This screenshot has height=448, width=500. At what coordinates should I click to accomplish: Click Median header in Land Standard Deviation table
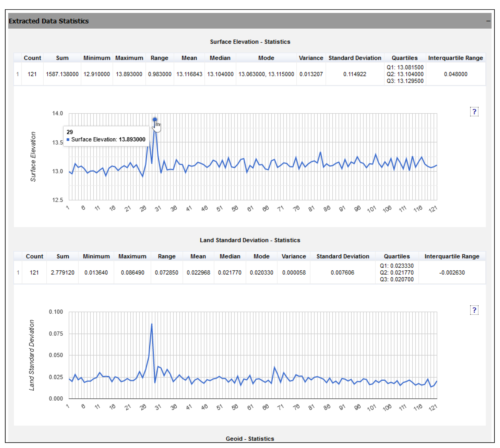point(230,256)
